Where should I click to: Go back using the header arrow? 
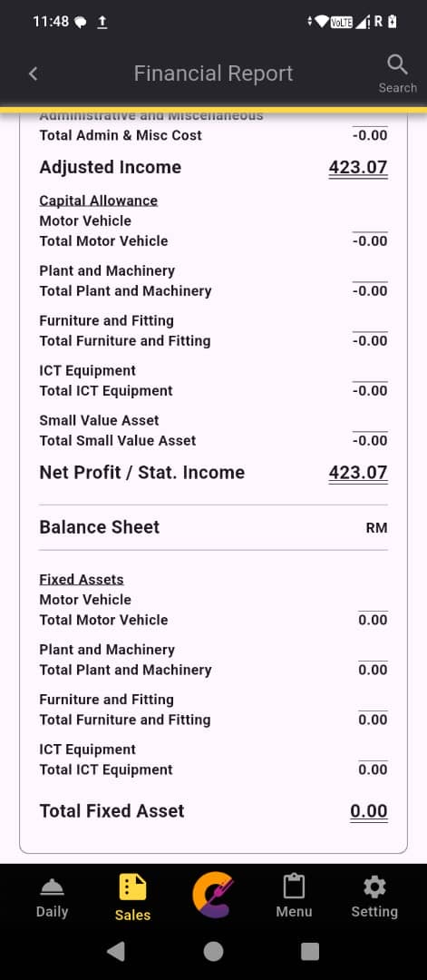(x=33, y=73)
